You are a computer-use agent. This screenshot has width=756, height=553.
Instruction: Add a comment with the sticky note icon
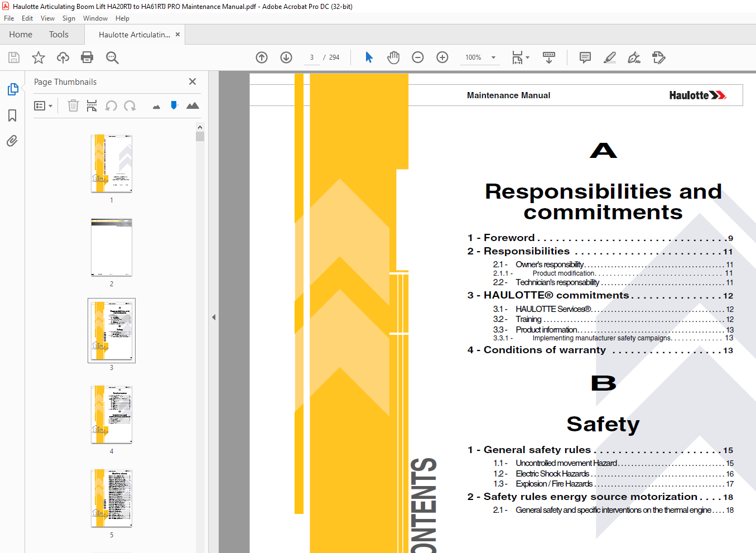click(x=585, y=57)
